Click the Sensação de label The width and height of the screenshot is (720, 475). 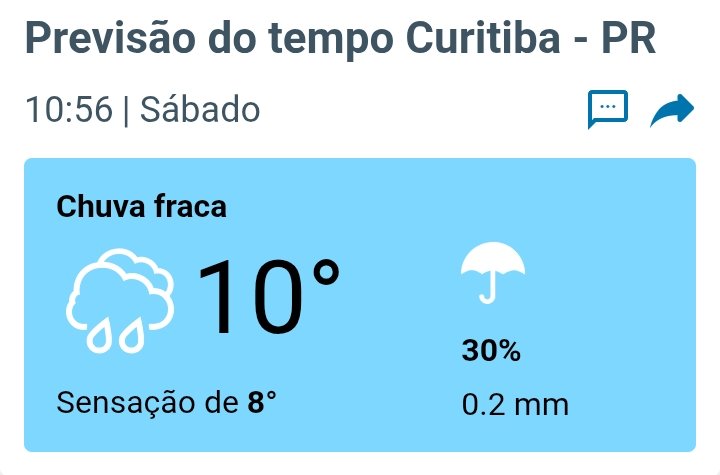[147, 403]
